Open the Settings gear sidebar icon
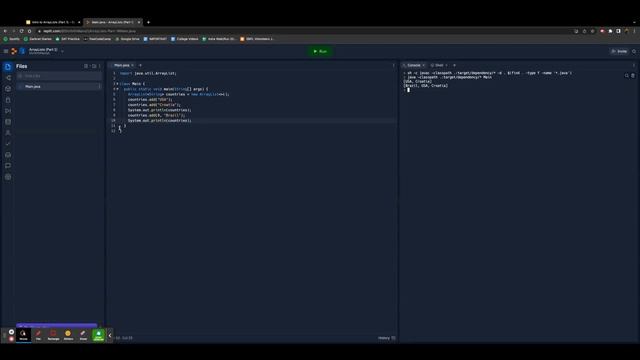 (8, 177)
